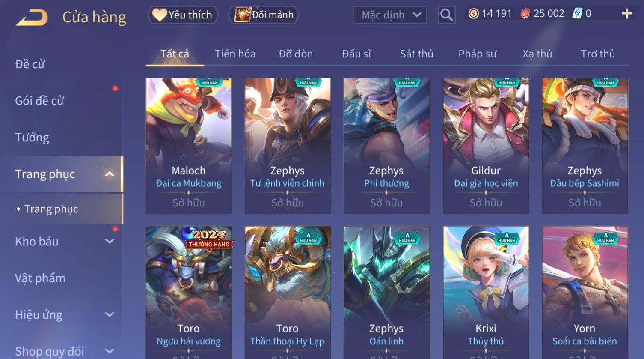Open the search magnifier icon
The image size is (644, 359).
tap(446, 15)
